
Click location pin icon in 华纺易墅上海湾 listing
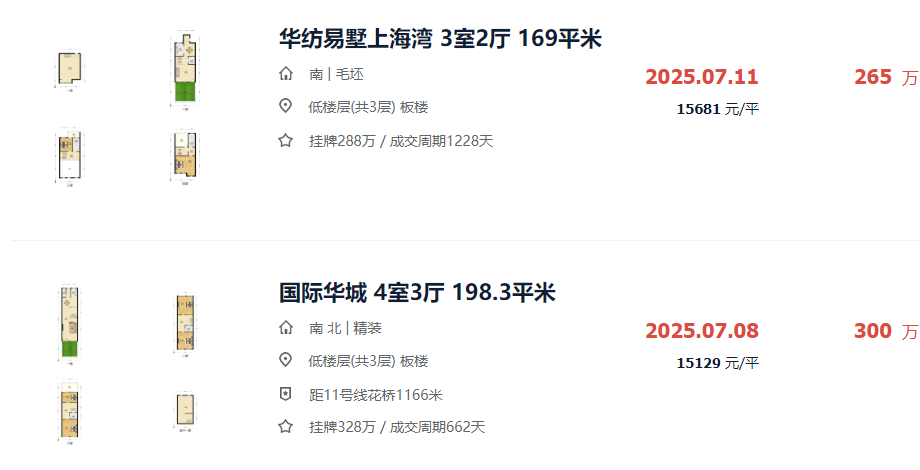click(286, 107)
